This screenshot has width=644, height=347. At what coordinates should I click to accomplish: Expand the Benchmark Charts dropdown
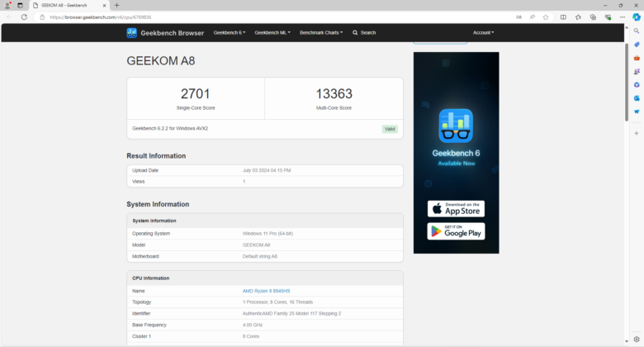coord(321,32)
